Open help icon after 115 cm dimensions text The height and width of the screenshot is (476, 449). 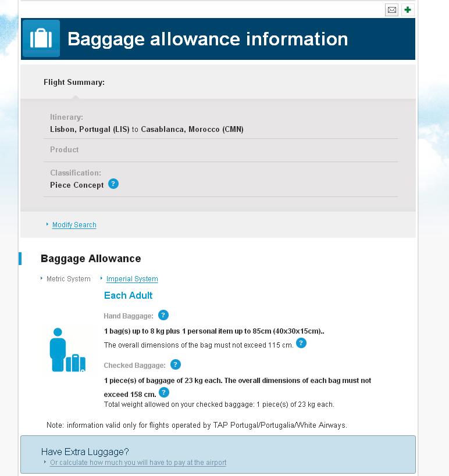(301, 344)
